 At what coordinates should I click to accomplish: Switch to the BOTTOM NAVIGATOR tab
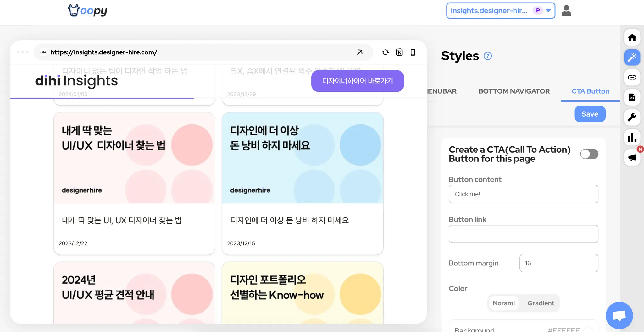point(514,91)
